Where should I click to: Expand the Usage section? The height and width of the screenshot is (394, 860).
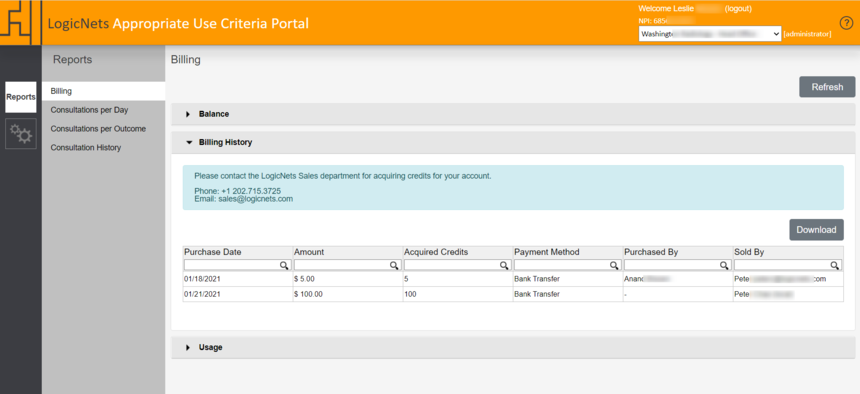pos(513,347)
